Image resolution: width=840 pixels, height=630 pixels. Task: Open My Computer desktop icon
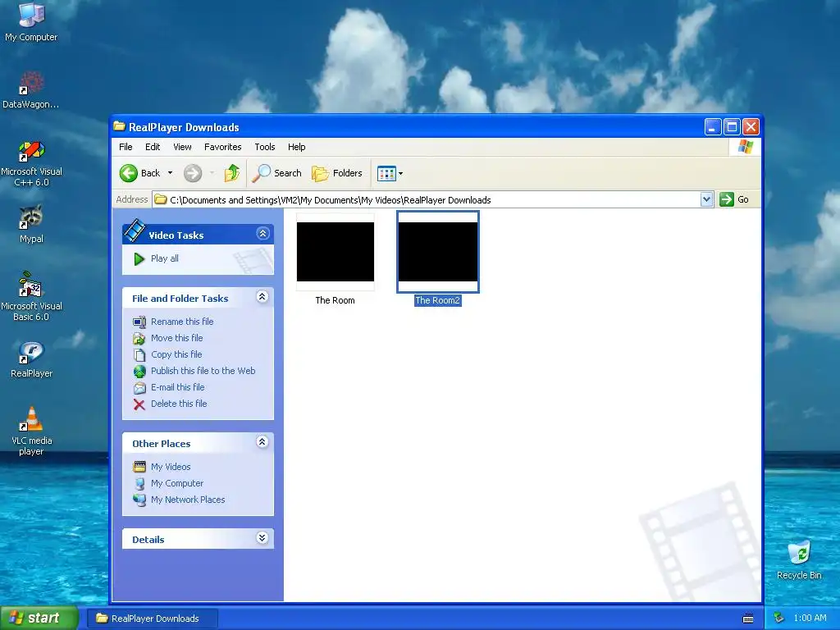(31, 21)
